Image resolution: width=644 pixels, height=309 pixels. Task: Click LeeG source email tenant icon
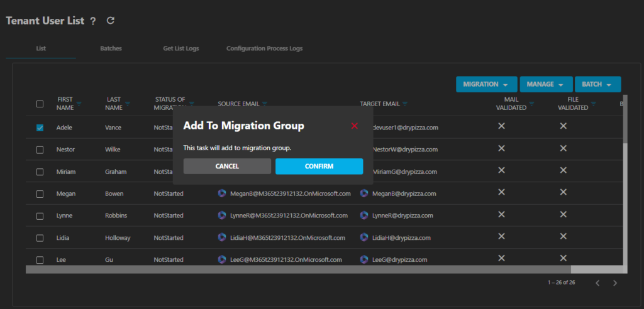222,259
